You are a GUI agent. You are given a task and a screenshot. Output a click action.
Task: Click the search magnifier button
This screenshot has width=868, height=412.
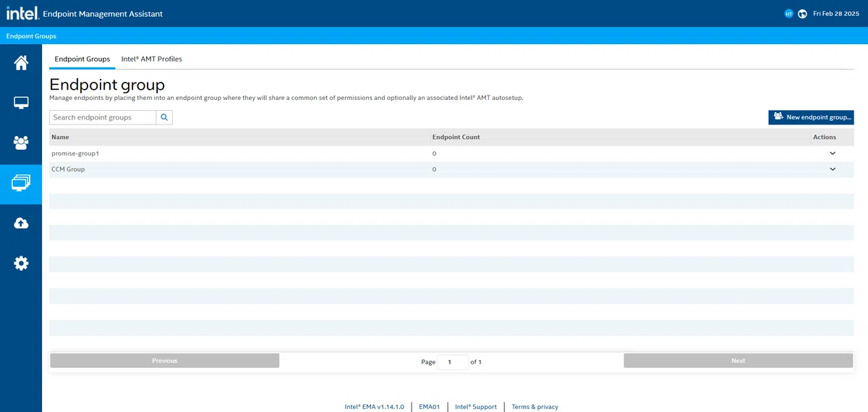coord(164,117)
